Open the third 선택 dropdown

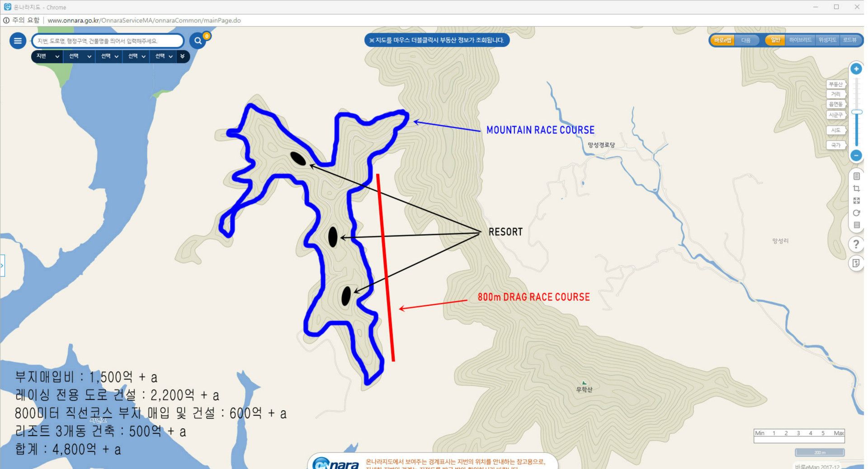click(136, 56)
